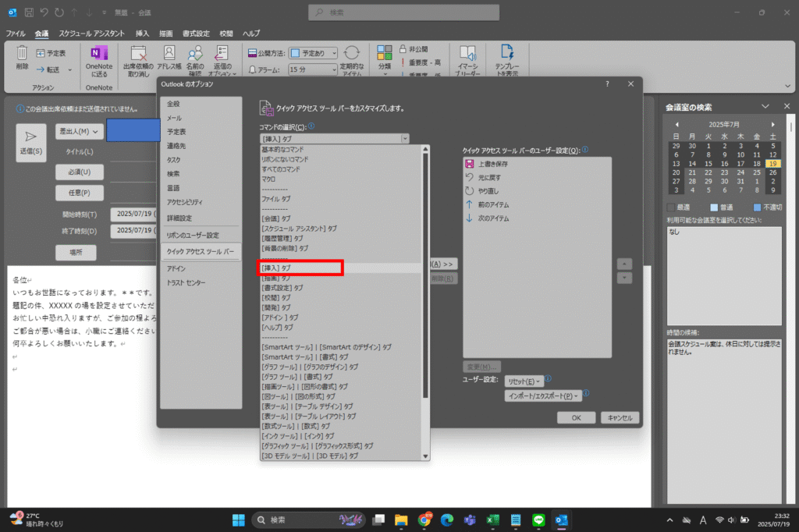The height and width of the screenshot is (532, 799).
Task: Switch to the 描画 ribbon tab
Action: point(165,34)
